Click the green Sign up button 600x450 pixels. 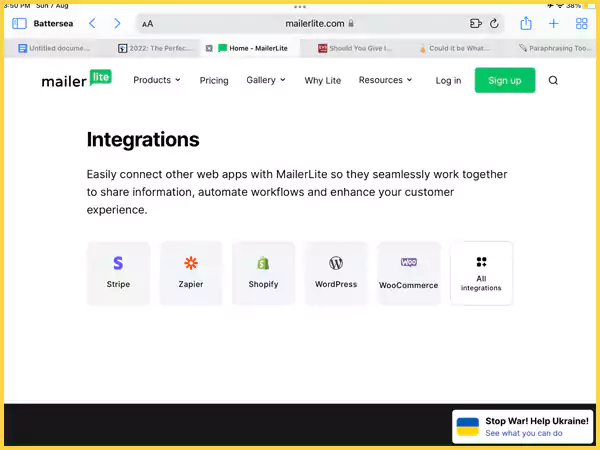coord(505,80)
